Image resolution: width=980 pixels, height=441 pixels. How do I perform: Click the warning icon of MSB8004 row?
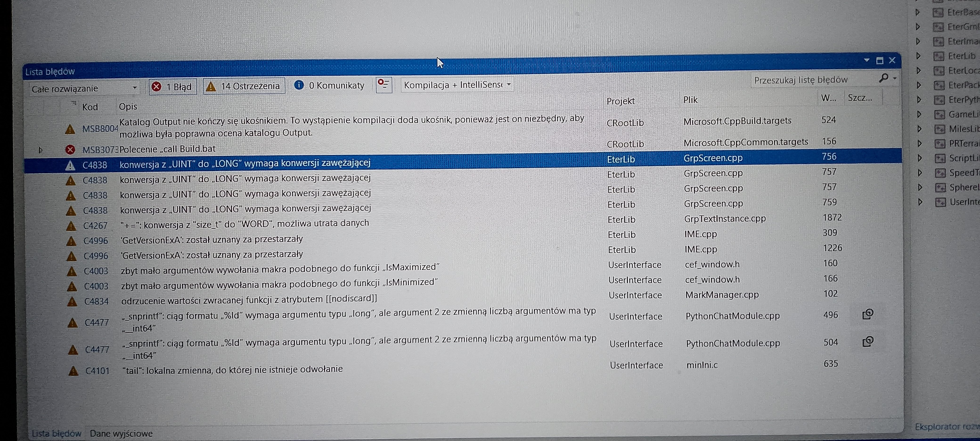pyautogui.click(x=70, y=129)
